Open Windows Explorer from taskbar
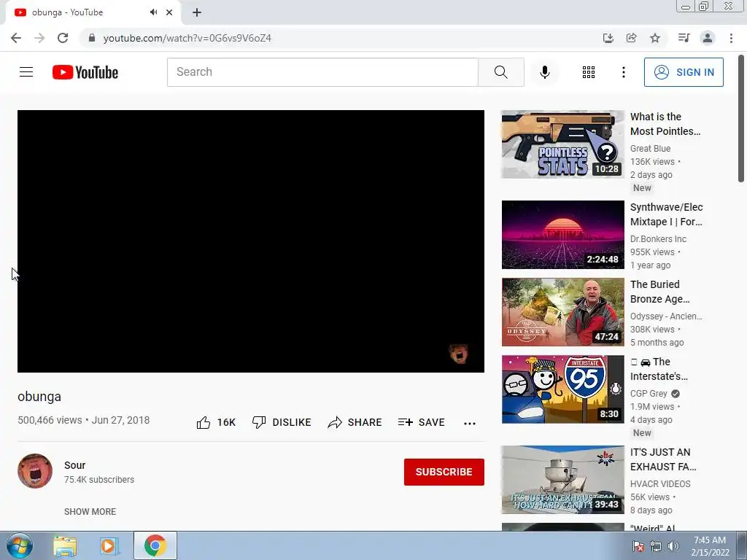 click(65, 545)
